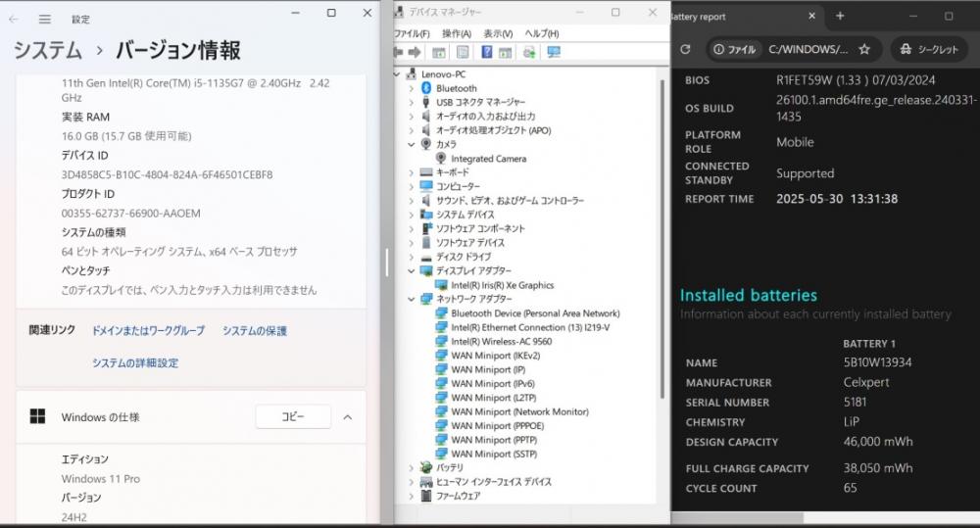This screenshot has width=980, height=528.
Task: Expand the バッテリ category
Action: [x=412, y=467]
